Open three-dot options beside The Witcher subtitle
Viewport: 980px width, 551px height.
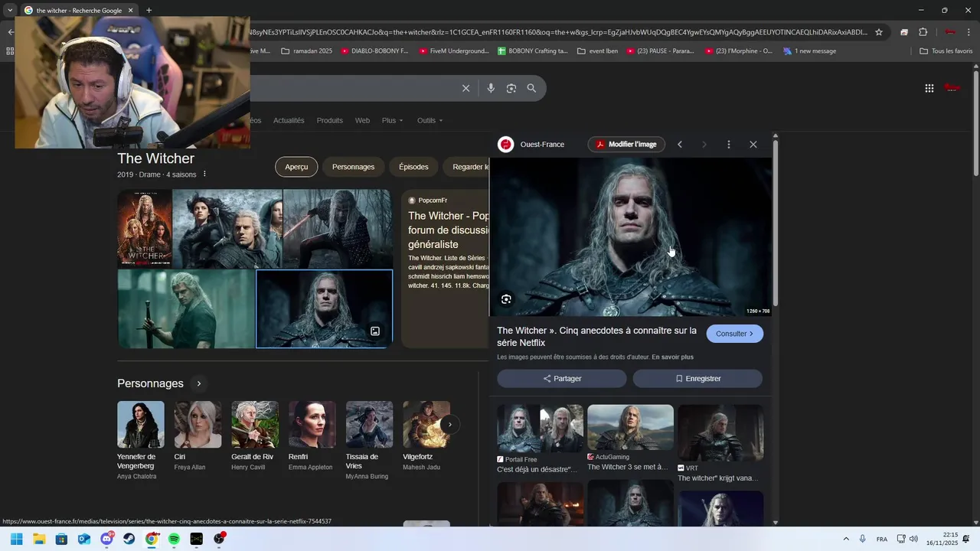[204, 174]
